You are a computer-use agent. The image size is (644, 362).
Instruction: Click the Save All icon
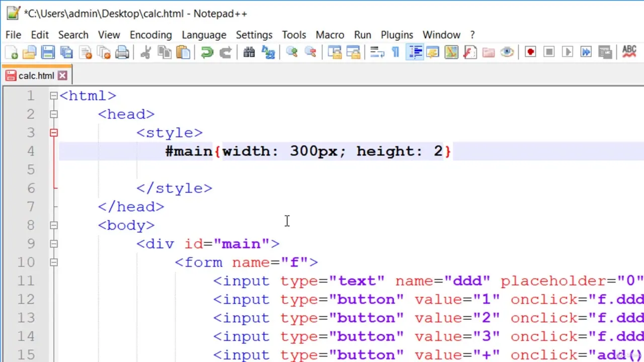(66, 52)
